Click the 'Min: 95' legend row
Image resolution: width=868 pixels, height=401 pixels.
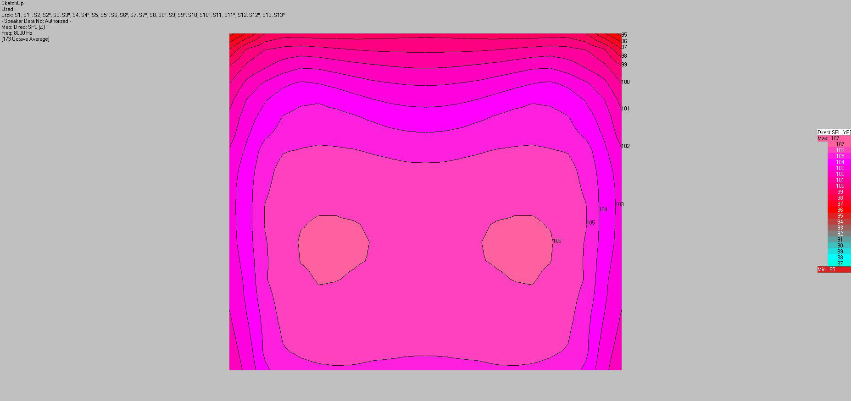pos(834,269)
